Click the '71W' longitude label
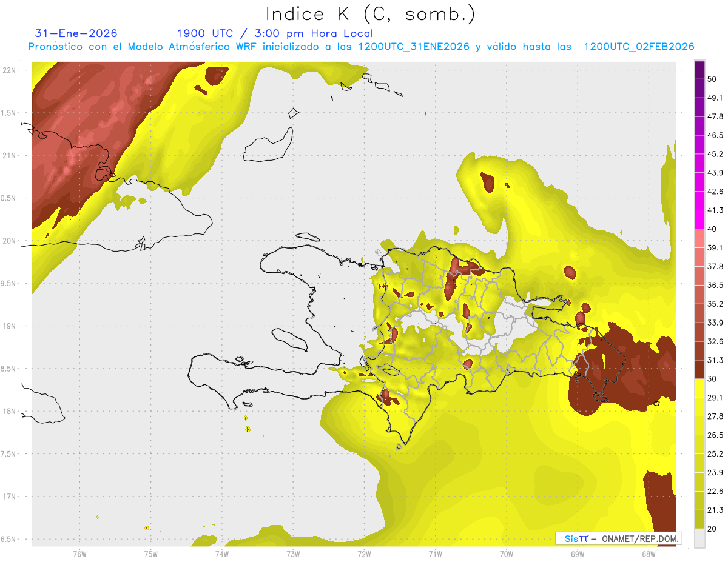The width and height of the screenshot is (728, 562). pos(435,554)
